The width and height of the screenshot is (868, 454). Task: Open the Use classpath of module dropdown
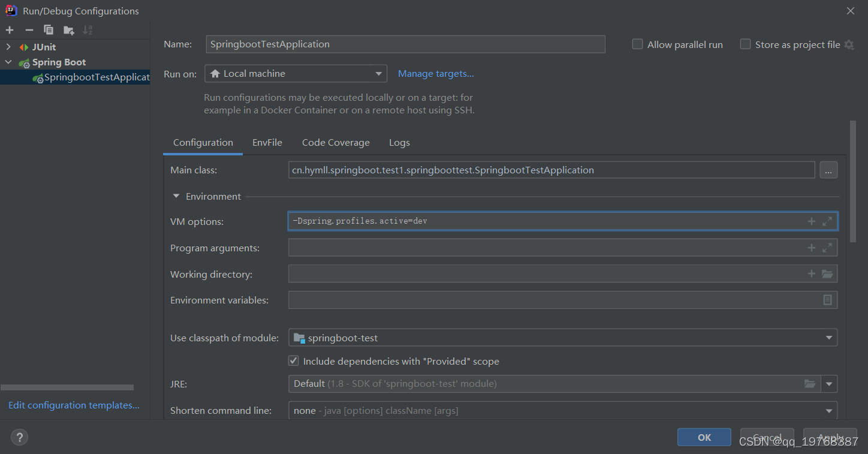562,338
